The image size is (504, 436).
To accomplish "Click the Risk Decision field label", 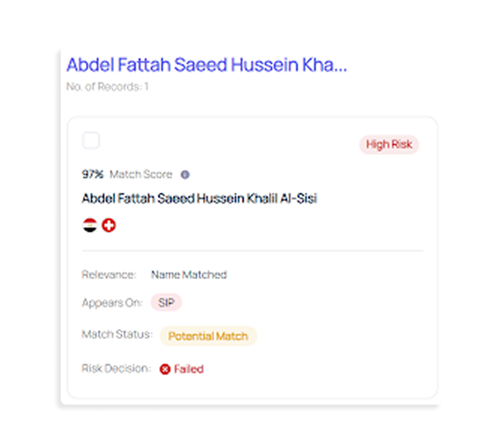I will [x=116, y=369].
